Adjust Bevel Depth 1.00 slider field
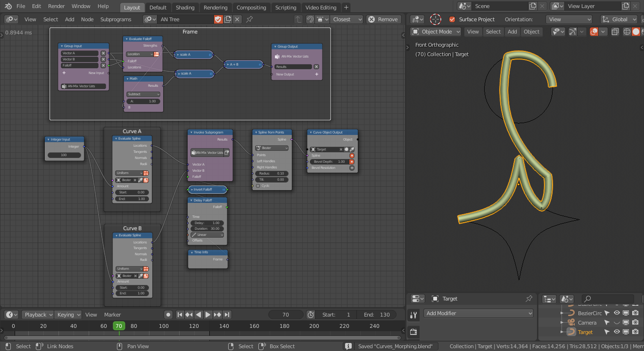Viewport: 644px width, 351px height. 329,162
